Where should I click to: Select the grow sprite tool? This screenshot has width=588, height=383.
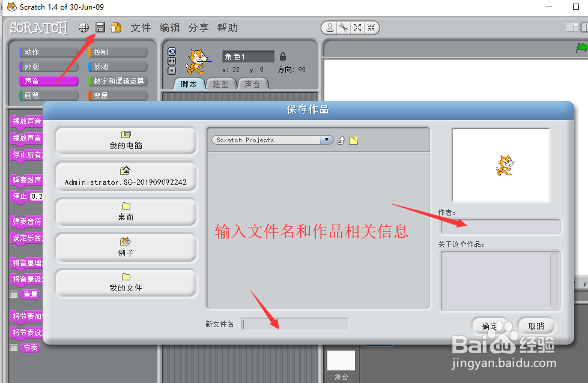357,28
